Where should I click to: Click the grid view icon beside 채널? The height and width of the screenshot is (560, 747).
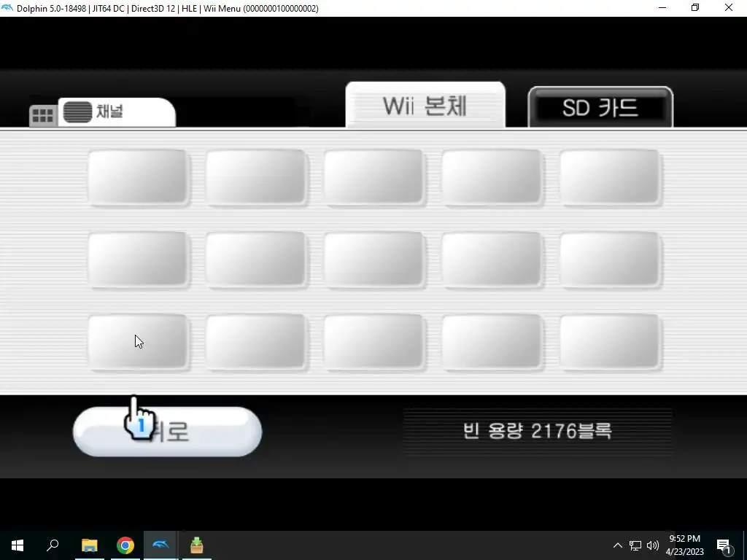click(43, 116)
